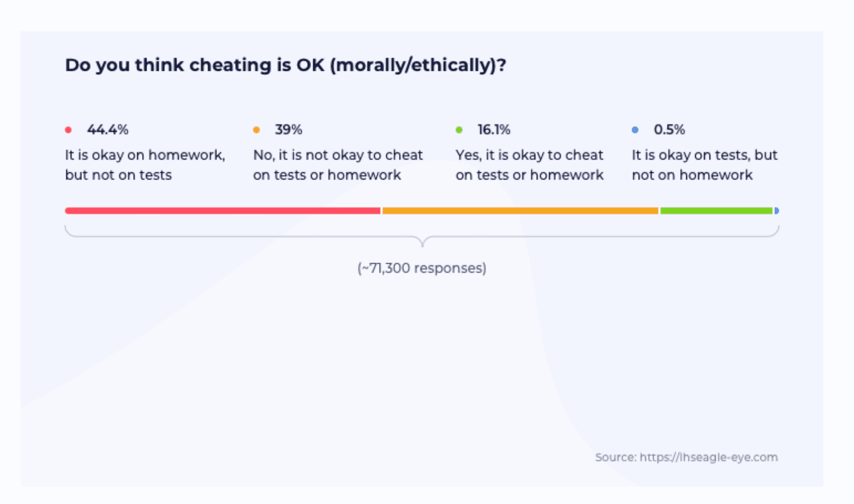Open the lhseagle-eye.com source link
The width and height of the screenshot is (854, 504).
(x=709, y=457)
